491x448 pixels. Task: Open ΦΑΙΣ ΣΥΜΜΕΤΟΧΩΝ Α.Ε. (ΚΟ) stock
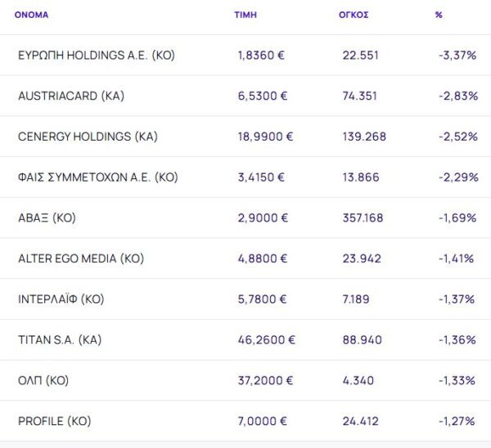pyautogui.click(x=98, y=177)
